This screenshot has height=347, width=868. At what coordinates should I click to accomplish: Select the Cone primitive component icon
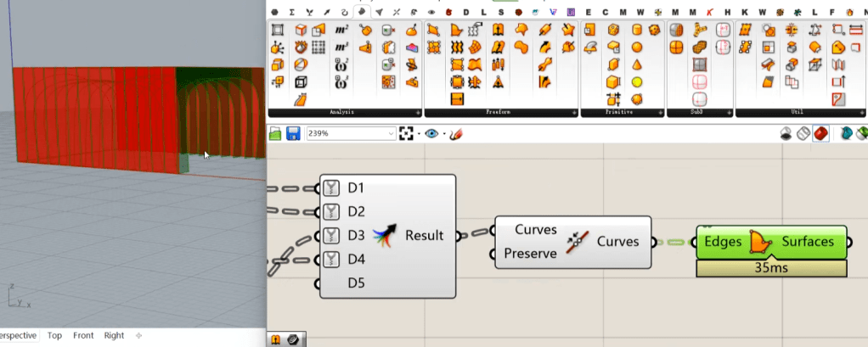click(636, 64)
